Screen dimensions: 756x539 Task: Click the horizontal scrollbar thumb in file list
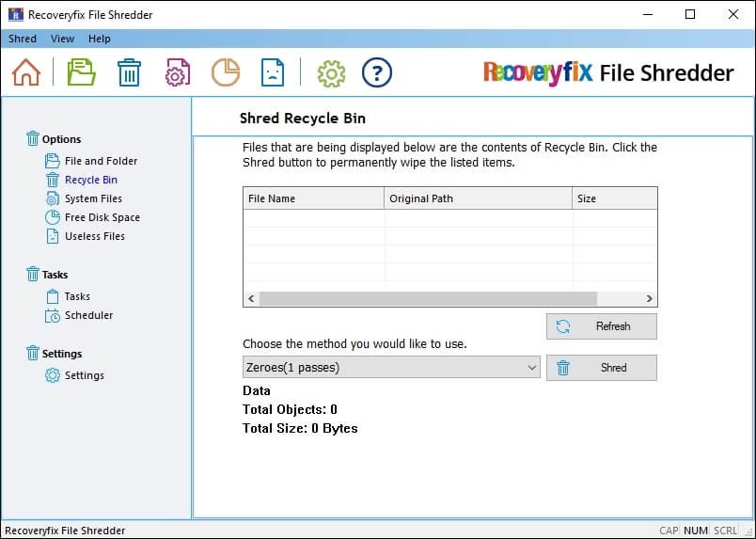tap(428, 299)
